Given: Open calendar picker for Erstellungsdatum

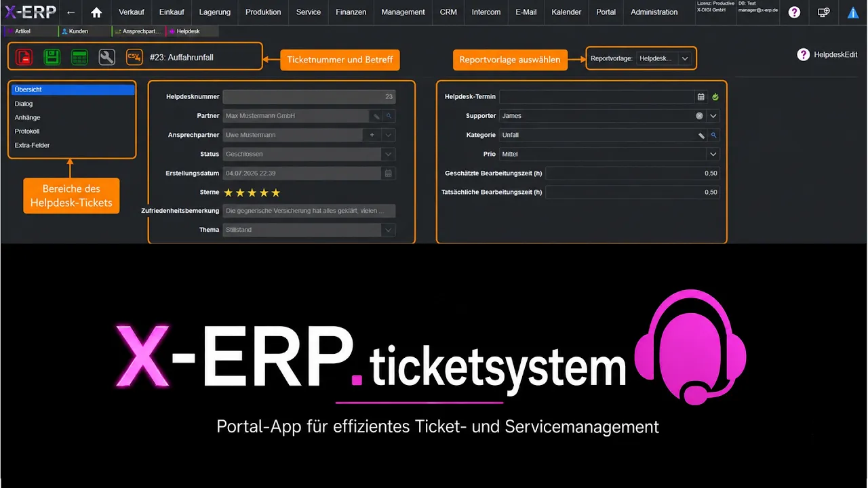Looking at the screenshot, I should 389,174.
